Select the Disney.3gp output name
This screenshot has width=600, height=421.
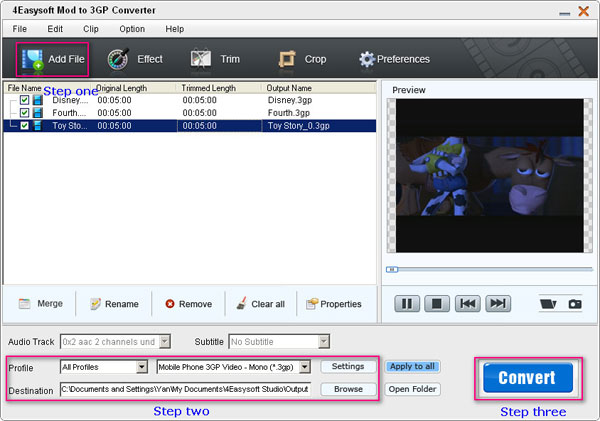tap(290, 100)
